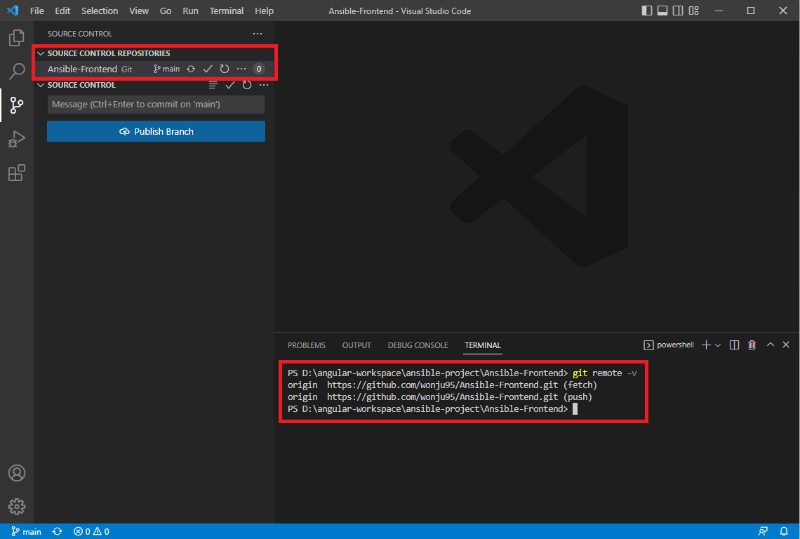The height and width of the screenshot is (539, 800).
Task: Maximize the terminal panel size
Action: [770, 345]
